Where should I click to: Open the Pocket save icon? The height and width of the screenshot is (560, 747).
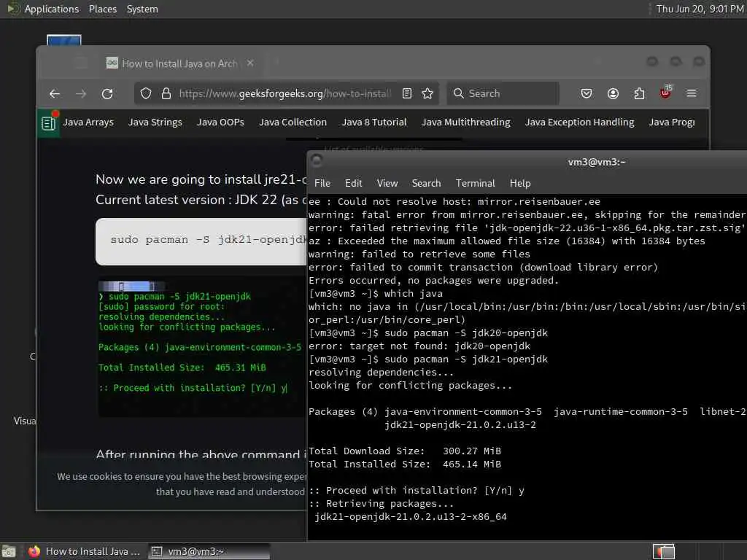(x=587, y=93)
